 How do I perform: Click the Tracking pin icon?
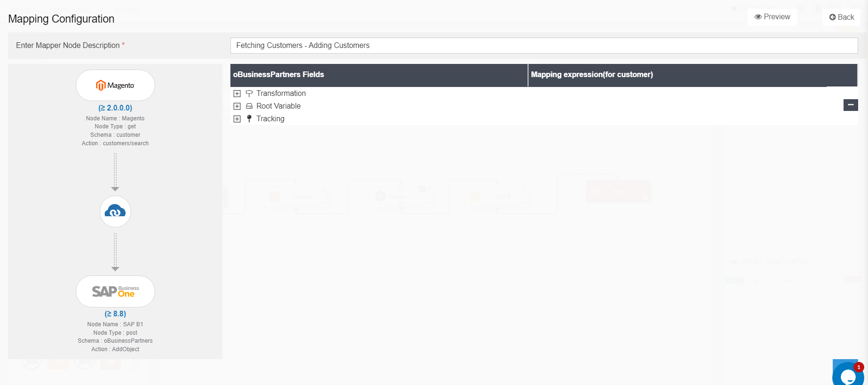[249, 119]
